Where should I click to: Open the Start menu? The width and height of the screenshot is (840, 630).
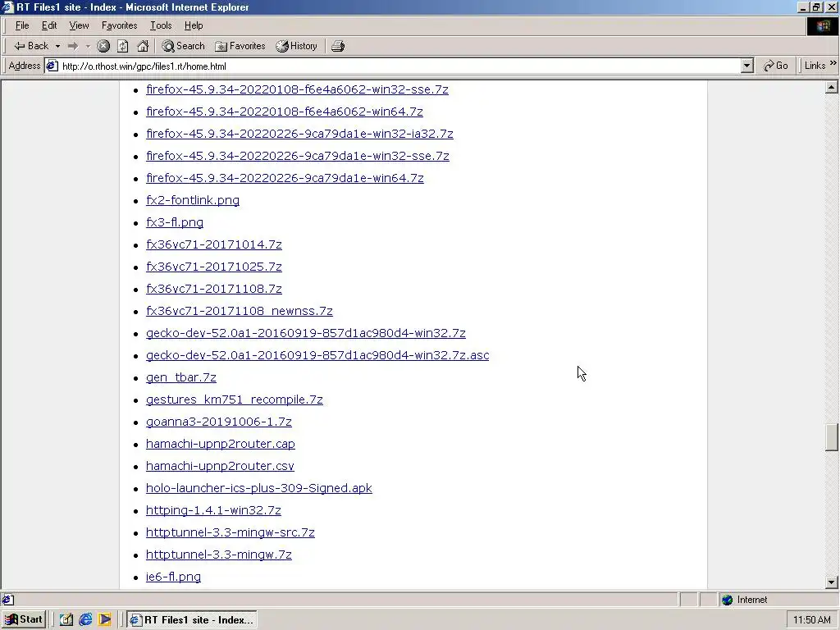coord(24,620)
